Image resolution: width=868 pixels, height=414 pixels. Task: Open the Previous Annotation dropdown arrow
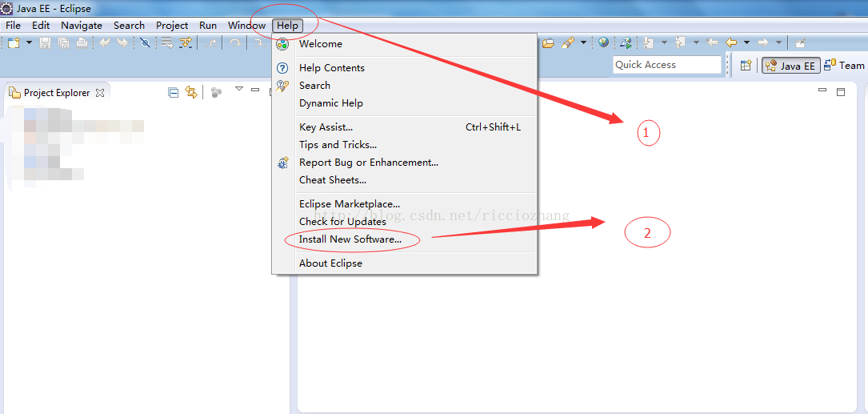pos(696,42)
